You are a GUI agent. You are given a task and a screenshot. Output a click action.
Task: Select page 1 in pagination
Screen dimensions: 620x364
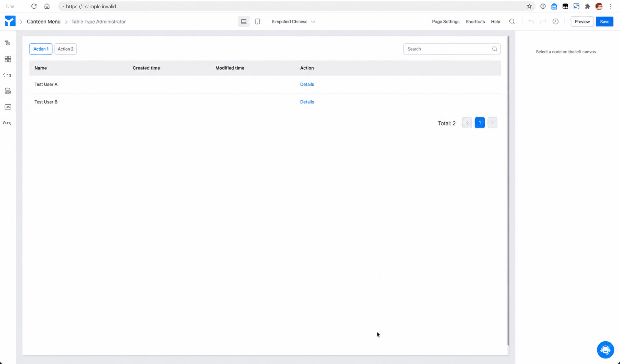pos(480,123)
